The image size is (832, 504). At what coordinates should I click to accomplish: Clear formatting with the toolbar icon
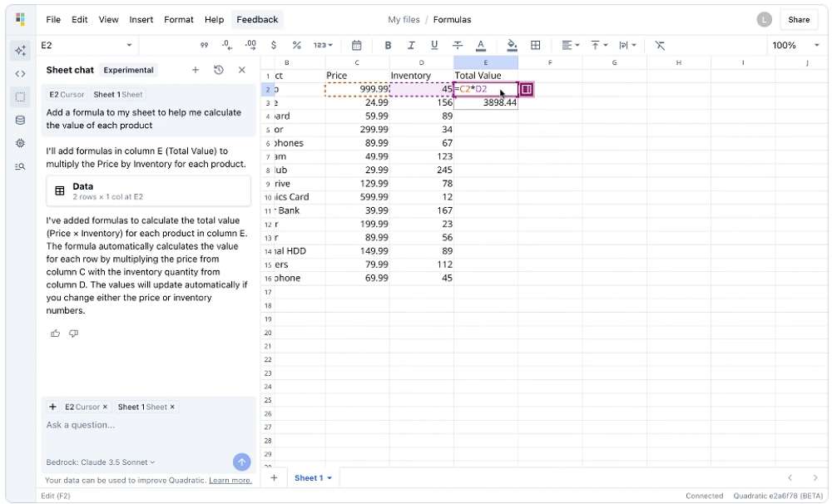tap(660, 46)
